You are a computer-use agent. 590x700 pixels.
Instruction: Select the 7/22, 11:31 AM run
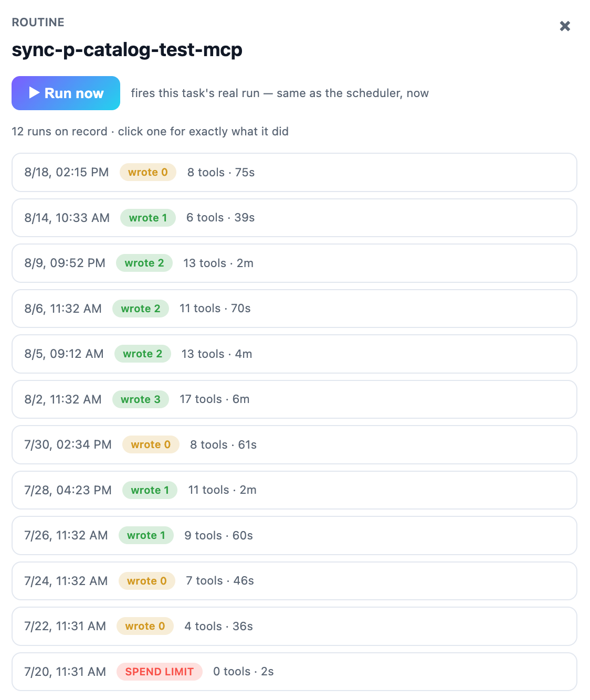click(x=294, y=627)
